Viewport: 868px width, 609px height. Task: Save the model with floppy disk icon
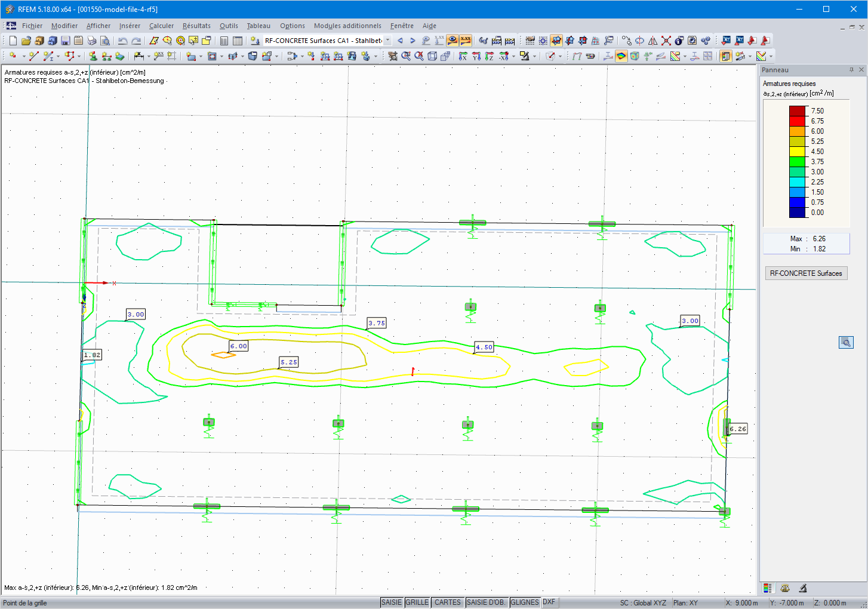[x=66, y=41]
